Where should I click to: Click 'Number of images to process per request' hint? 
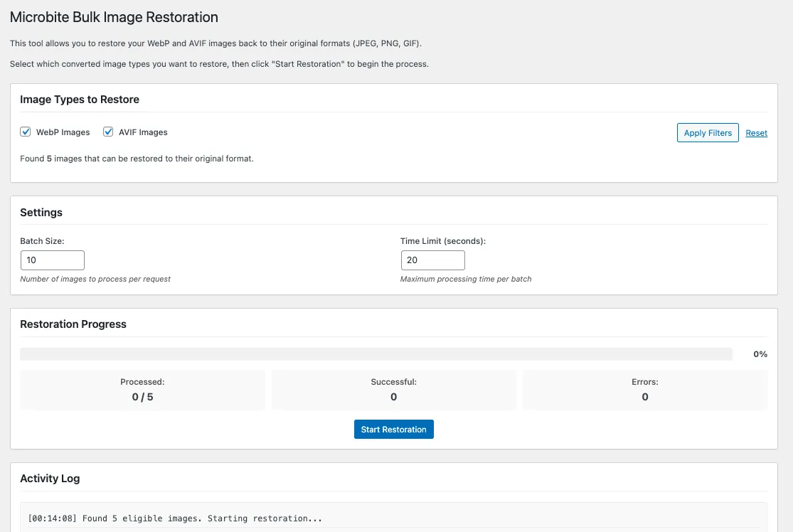pyautogui.click(x=95, y=279)
